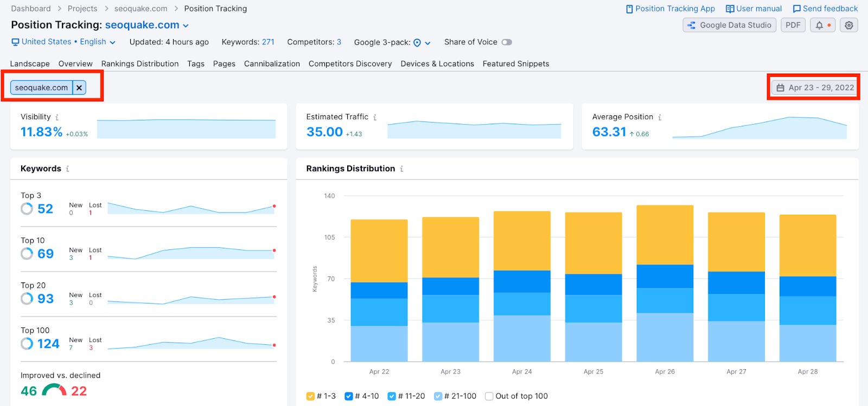Click the Google 3-pack location pin icon
Viewport: 868px width, 406px height.
[417, 43]
